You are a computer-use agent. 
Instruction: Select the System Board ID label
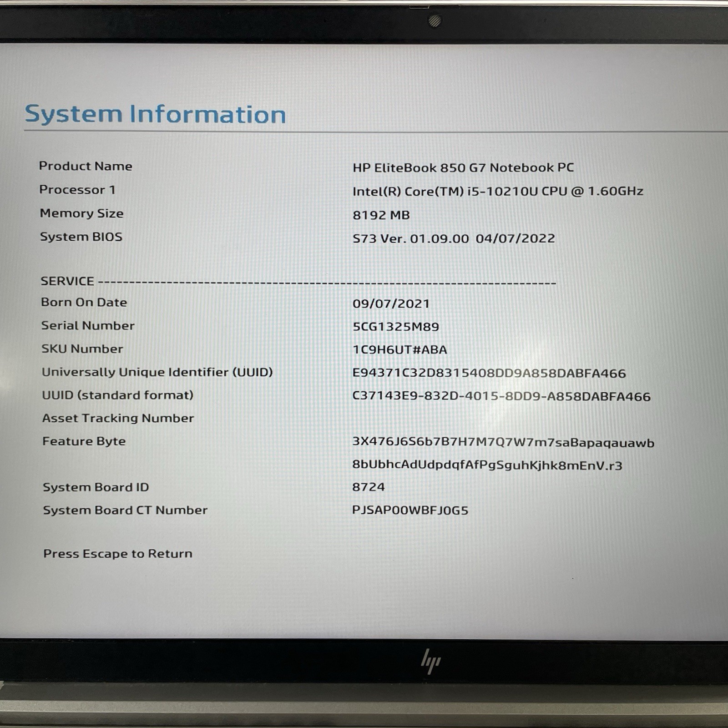[x=96, y=487]
